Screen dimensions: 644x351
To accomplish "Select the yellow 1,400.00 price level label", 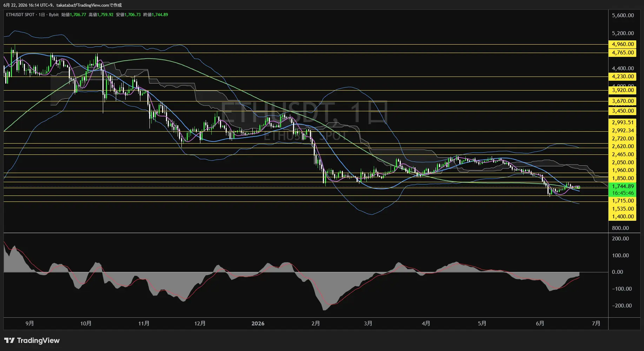I will (x=623, y=217).
